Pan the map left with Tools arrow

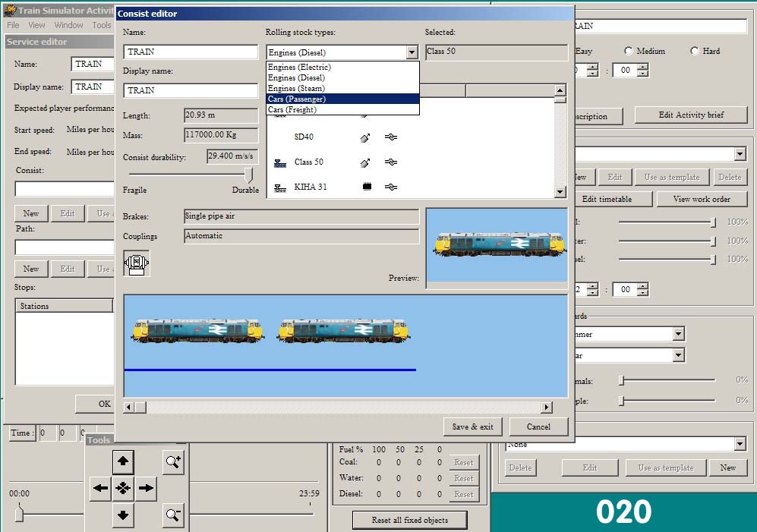(100, 488)
